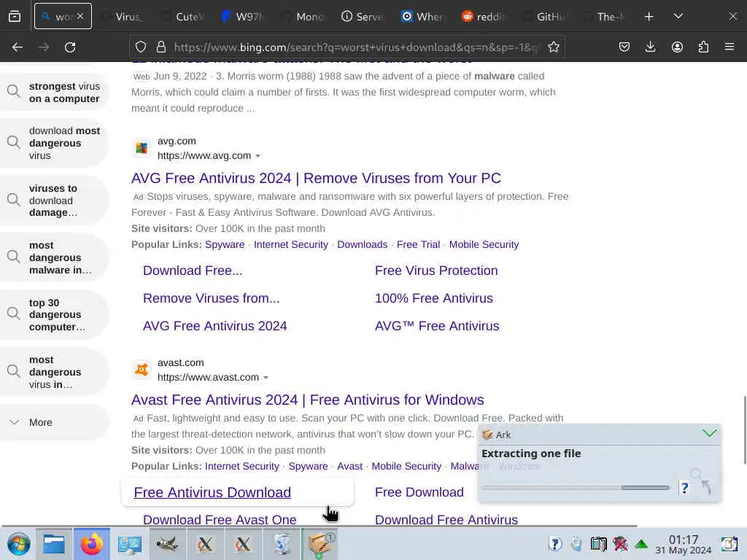The image size is (747, 560).
Task: Open the tracking protection shield
Action: pos(141,47)
